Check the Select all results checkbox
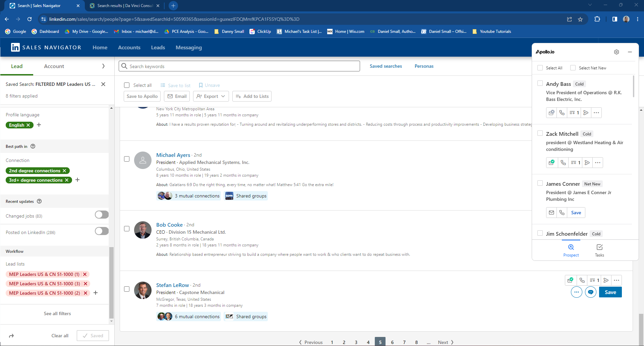This screenshot has width=644, height=346. pos(127,85)
